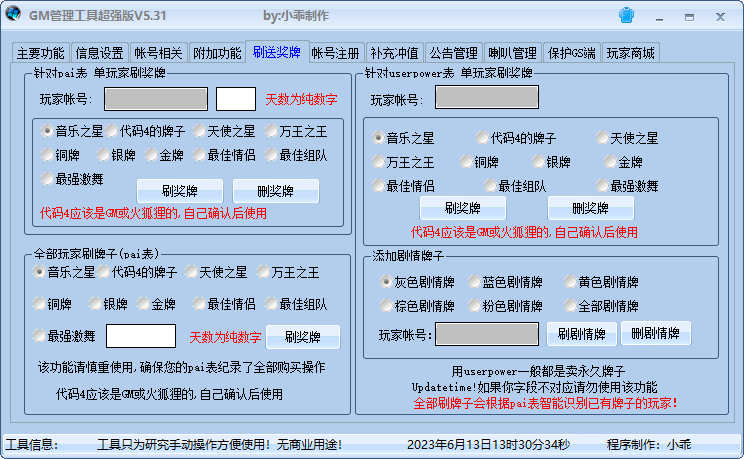Select 最佳组队 in 全部玩家刷牌子 group
744x459 pixels.
297,304
